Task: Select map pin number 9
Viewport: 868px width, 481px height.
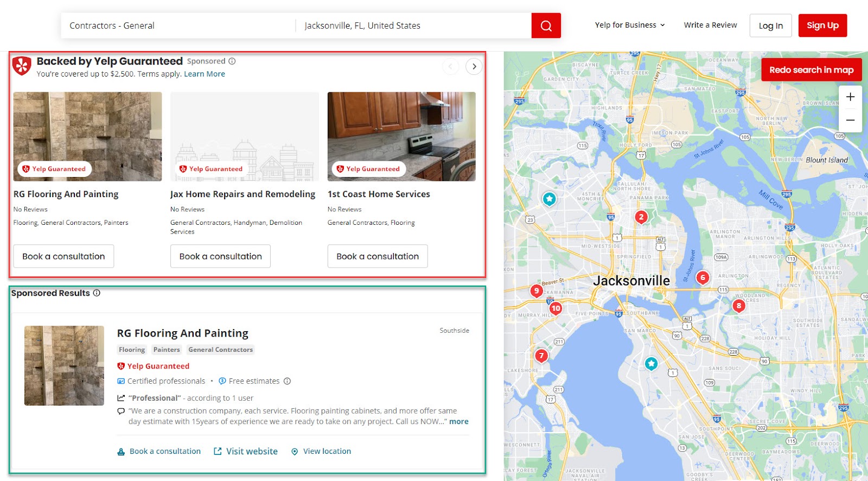Action: [x=536, y=291]
